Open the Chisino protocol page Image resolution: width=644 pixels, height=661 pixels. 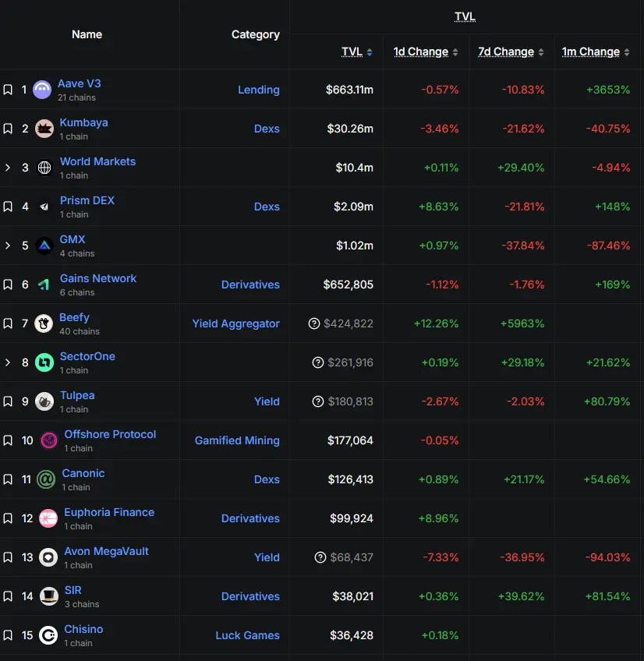[83, 629]
